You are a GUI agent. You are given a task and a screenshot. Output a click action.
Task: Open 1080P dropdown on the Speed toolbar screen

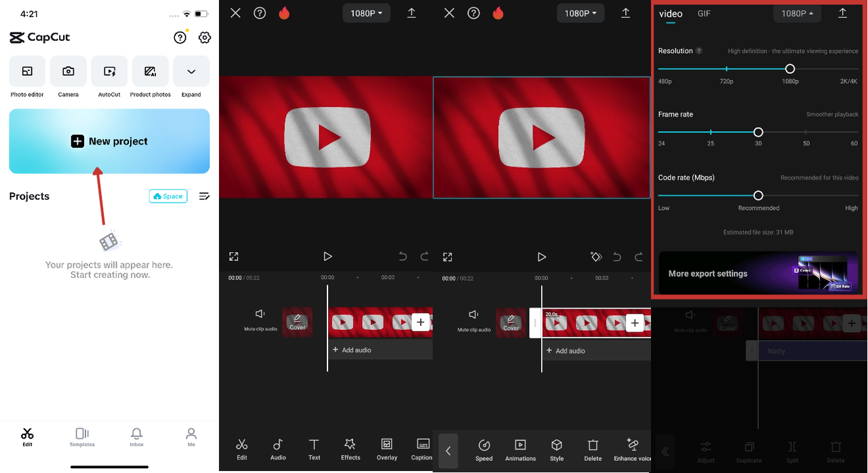coord(580,13)
